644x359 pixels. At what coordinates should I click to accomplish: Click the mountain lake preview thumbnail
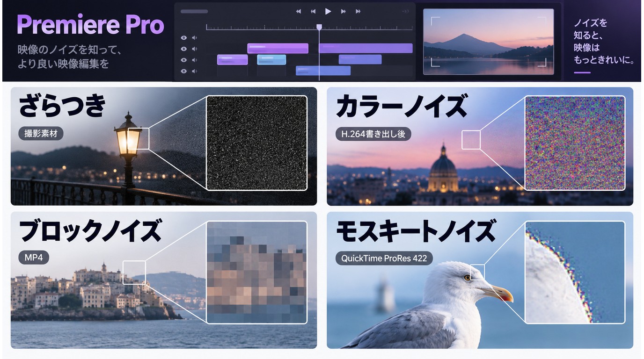coord(488,42)
